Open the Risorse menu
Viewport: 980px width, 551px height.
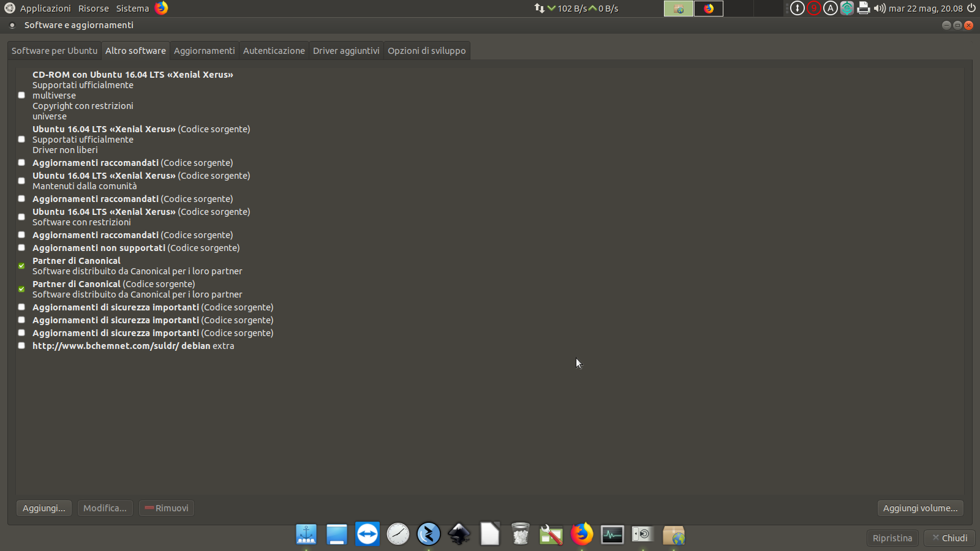[x=94, y=9]
